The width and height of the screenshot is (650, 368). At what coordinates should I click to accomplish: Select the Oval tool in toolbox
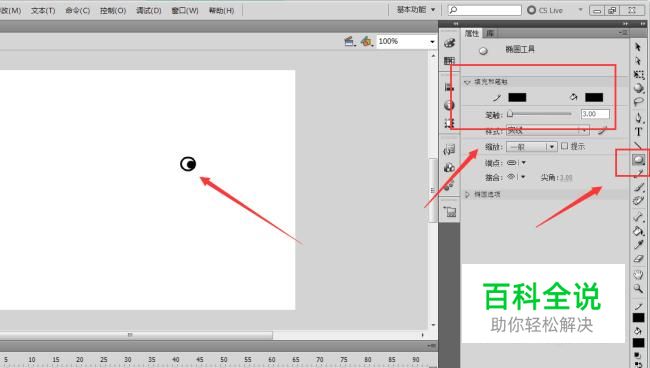638,160
